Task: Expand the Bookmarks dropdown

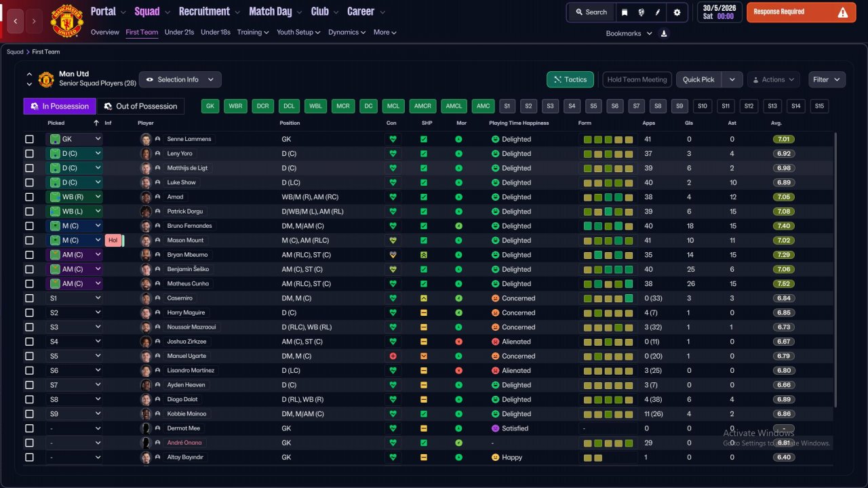Action: coord(629,33)
